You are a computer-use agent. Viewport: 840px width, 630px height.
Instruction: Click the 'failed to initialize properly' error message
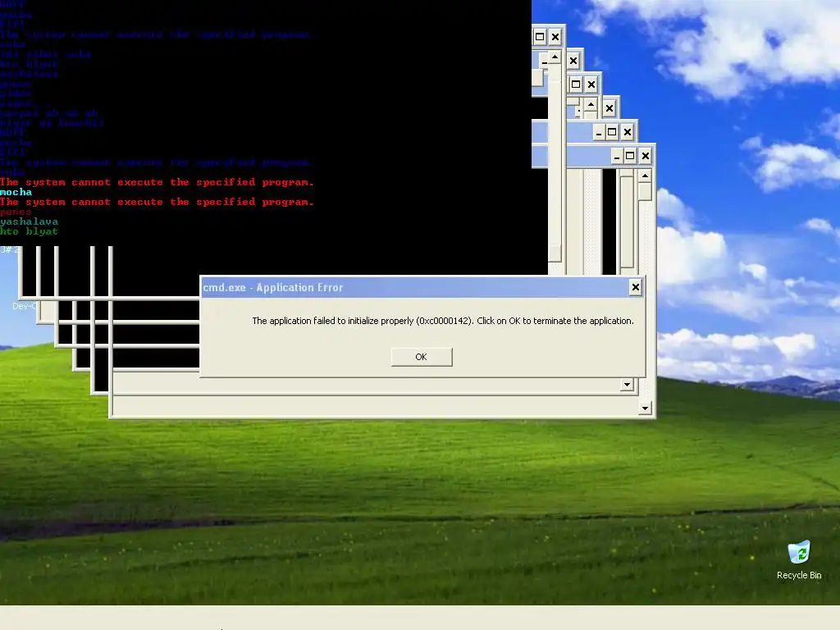tap(442, 321)
